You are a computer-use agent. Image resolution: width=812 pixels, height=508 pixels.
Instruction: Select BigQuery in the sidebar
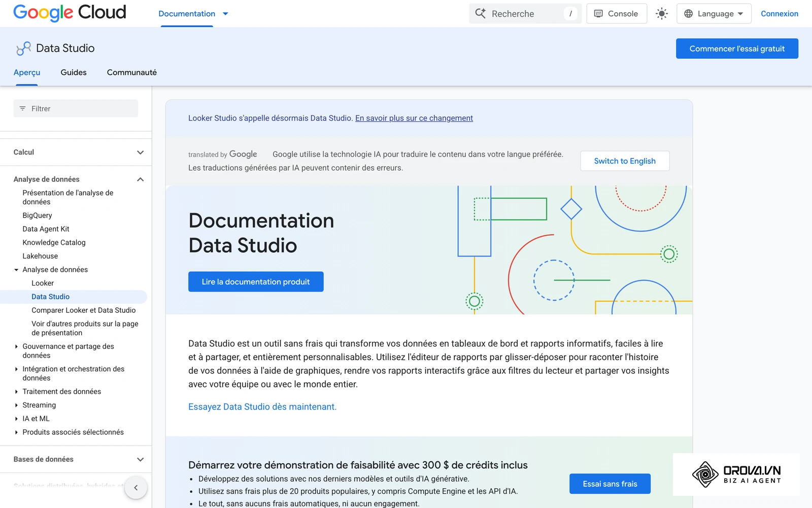(37, 215)
